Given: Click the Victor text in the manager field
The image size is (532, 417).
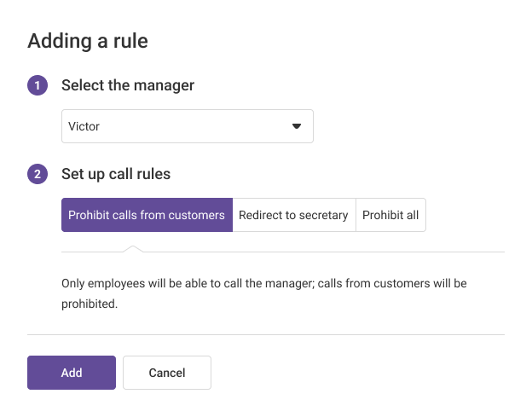Looking at the screenshot, I should click(84, 126).
